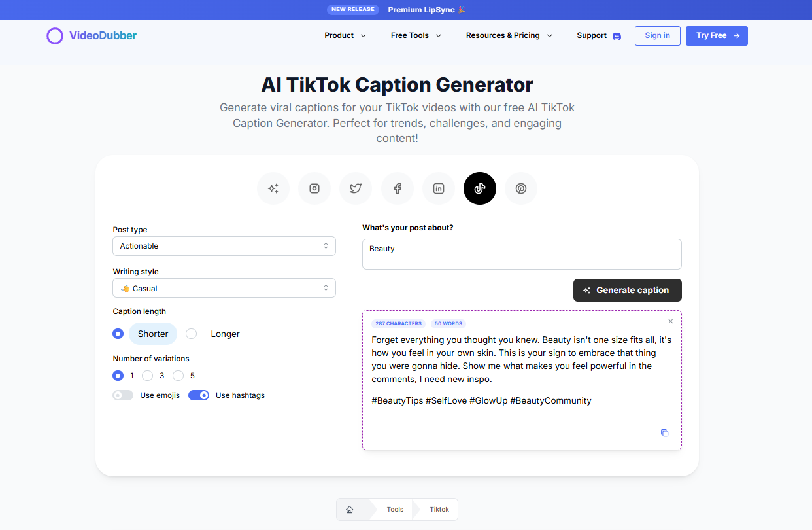Select the LinkedIn platform icon

pos(439,188)
